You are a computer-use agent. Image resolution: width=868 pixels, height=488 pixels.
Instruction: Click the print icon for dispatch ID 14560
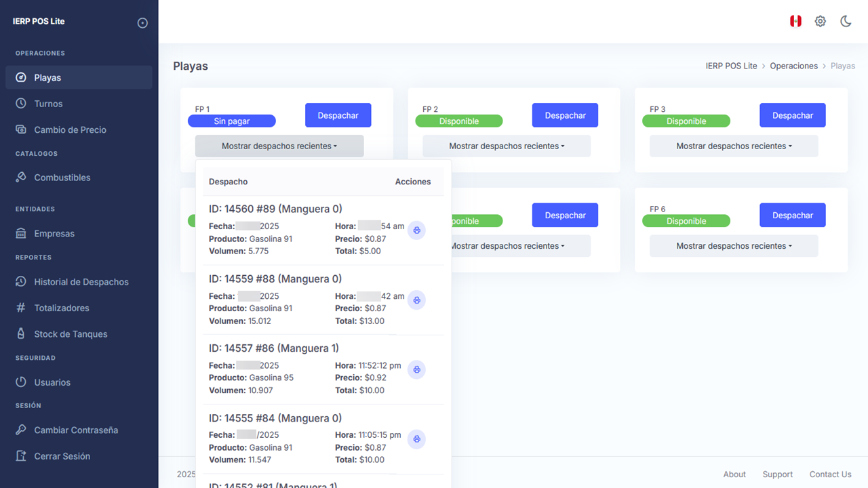(x=416, y=230)
